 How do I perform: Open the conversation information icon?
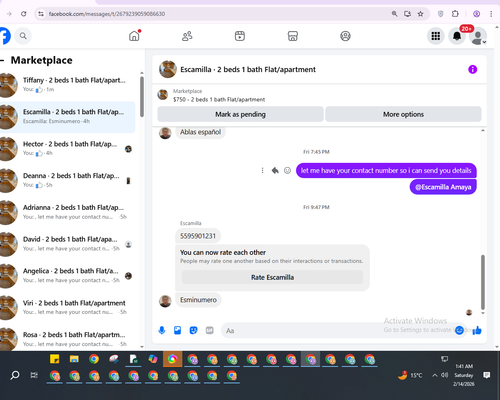pos(472,69)
